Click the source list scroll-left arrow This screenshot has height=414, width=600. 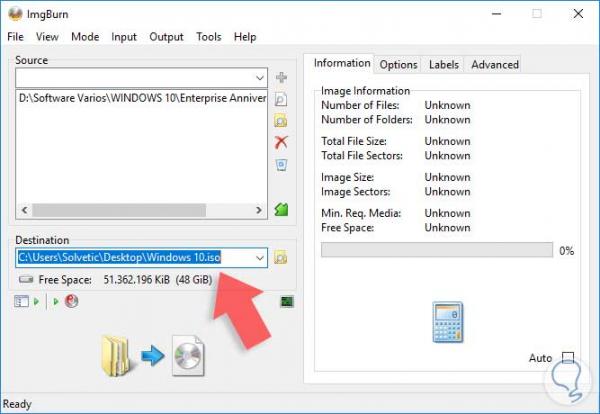24,210
